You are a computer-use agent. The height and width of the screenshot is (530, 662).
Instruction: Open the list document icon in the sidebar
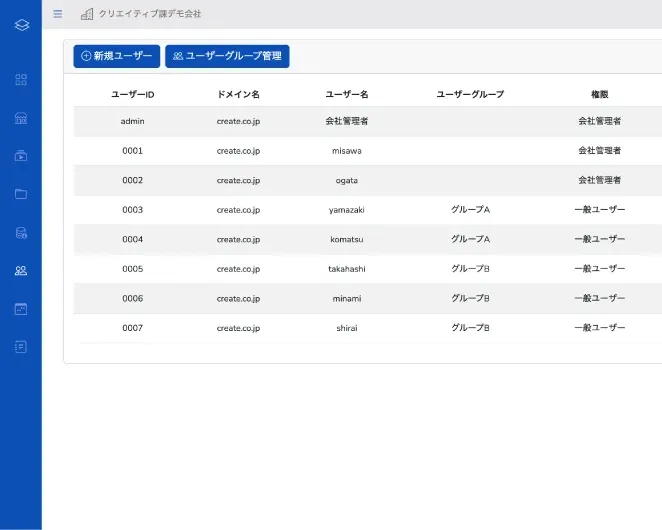pyautogui.click(x=21, y=347)
